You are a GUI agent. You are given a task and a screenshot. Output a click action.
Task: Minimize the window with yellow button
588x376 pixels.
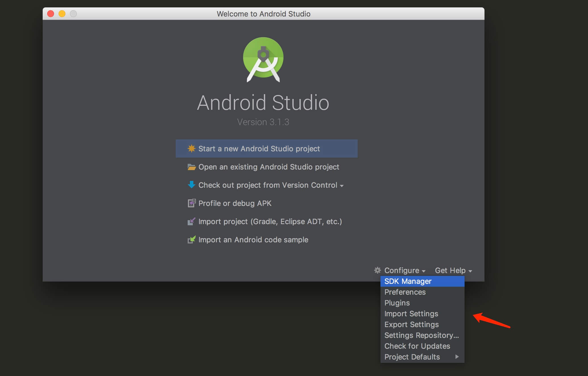coord(62,14)
